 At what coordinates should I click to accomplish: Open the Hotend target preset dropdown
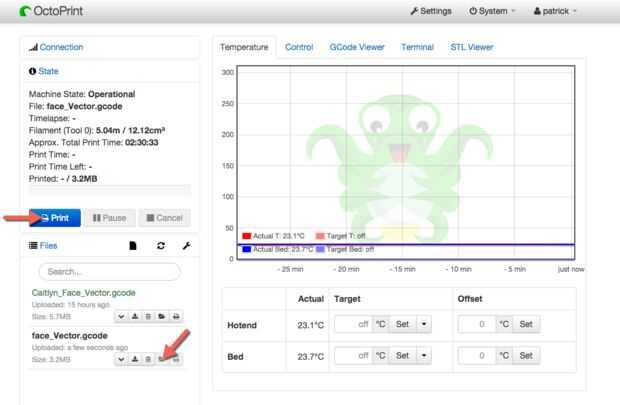click(x=424, y=324)
